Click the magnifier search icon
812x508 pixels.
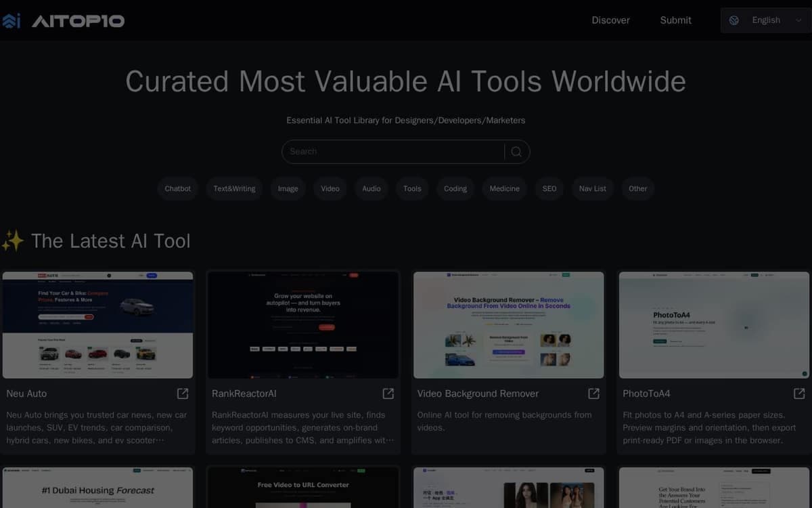[516, 152]
